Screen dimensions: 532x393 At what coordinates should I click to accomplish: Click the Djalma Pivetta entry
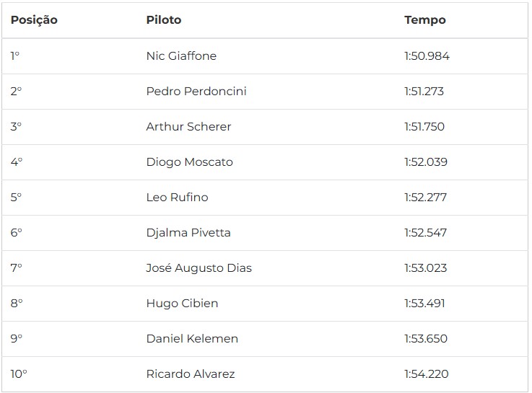coord(188,233)
